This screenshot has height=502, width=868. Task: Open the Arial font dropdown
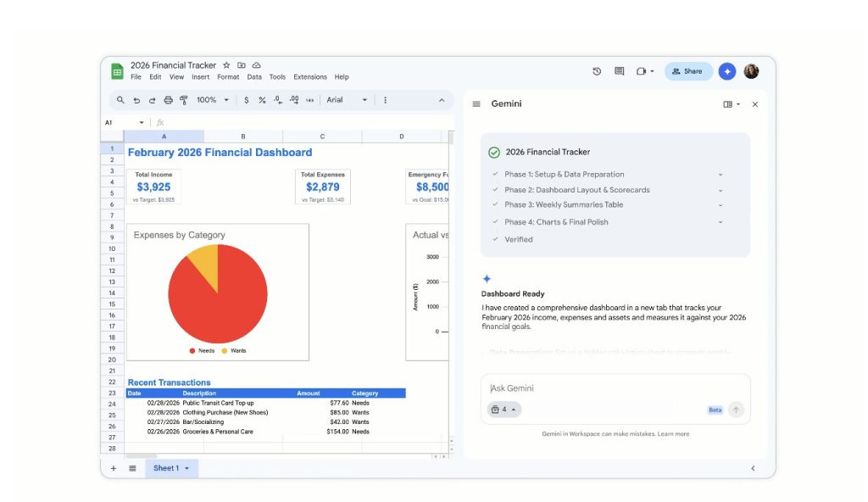point(347,100)
